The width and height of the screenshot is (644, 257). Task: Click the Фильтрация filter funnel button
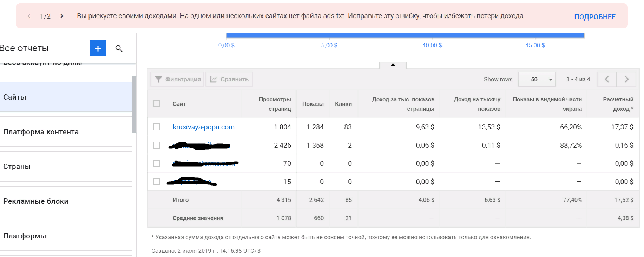pos(178,79)
